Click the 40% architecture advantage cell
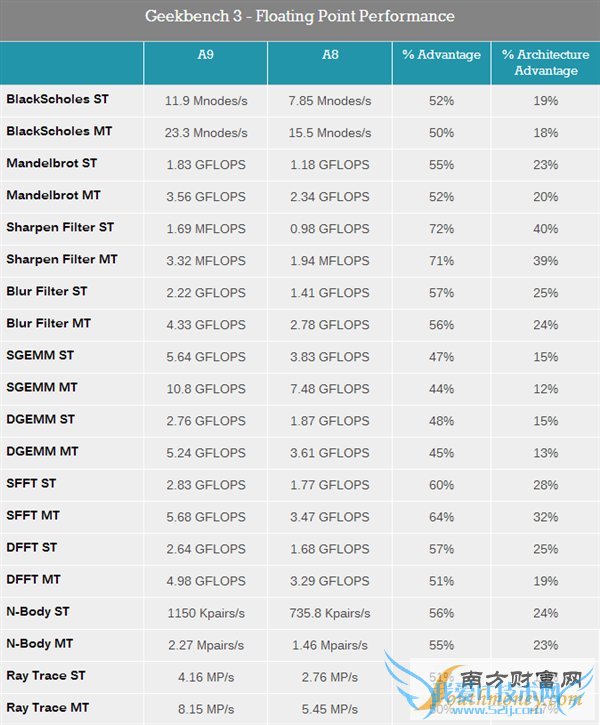Viewport: 600px width, 725px height. tap(546, 229)
